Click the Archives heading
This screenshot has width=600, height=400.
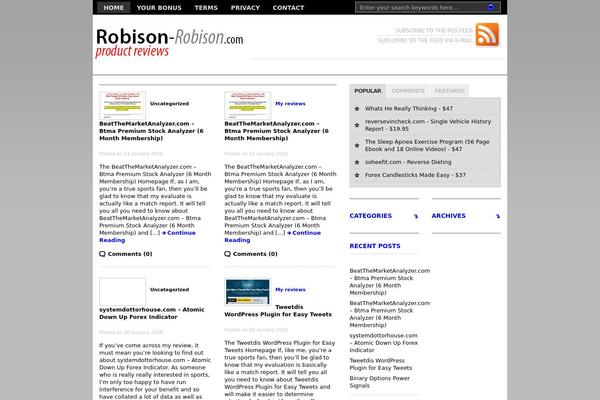coord(448,216)
